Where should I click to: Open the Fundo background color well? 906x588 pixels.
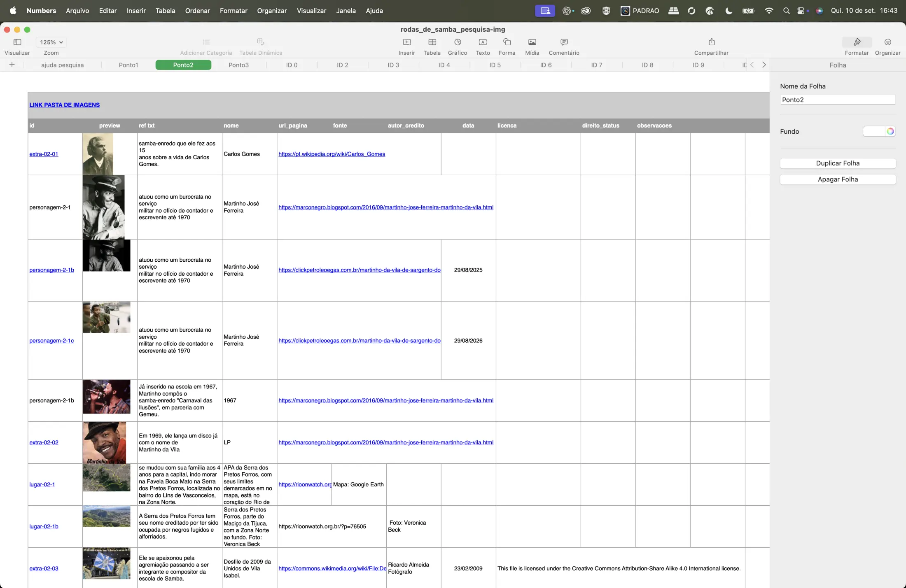874,131
